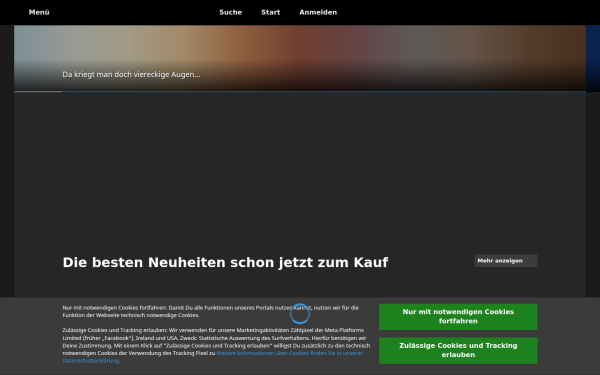Expand the list with 'Mehr anzeigen'
The height and width of the screenshot is (375, 600).
(506, 261)
